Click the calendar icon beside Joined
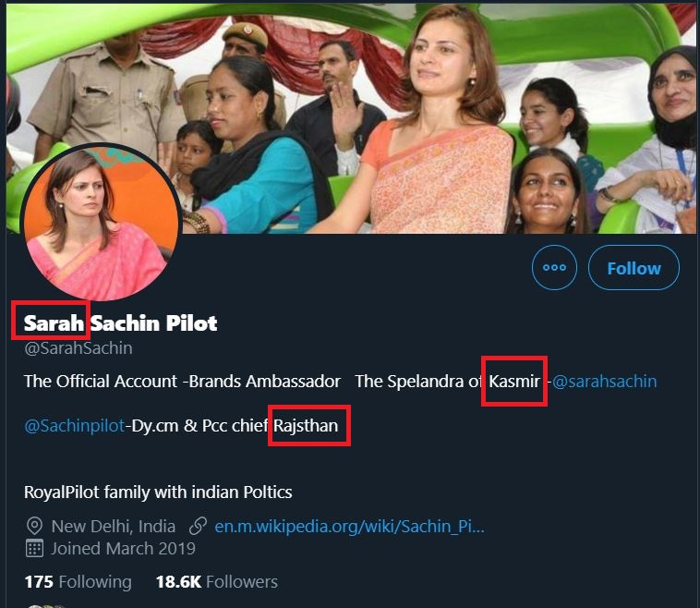 (35, 548)
